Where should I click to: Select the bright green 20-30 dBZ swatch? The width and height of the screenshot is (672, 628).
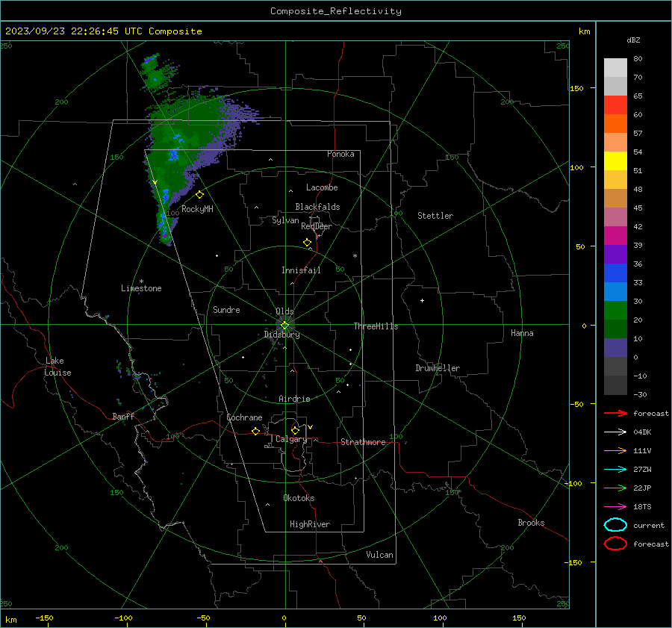coord(615,311)
